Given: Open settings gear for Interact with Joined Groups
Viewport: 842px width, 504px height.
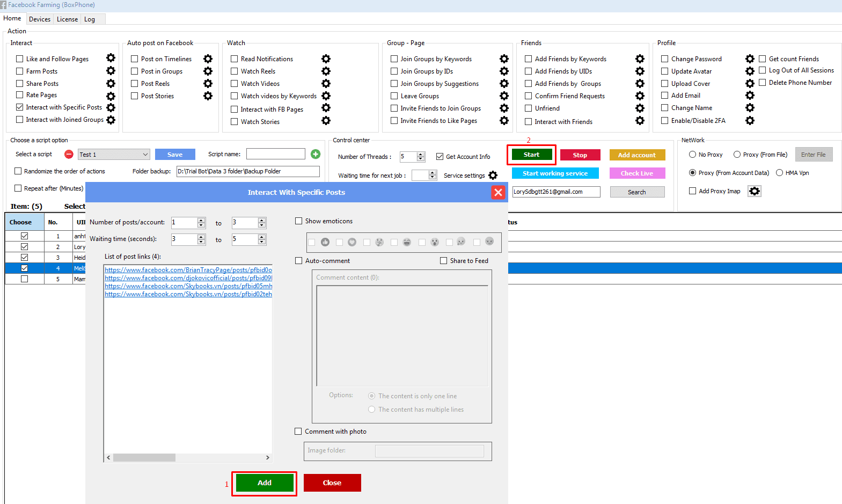Looking at the screenshot, I should 111,120.
